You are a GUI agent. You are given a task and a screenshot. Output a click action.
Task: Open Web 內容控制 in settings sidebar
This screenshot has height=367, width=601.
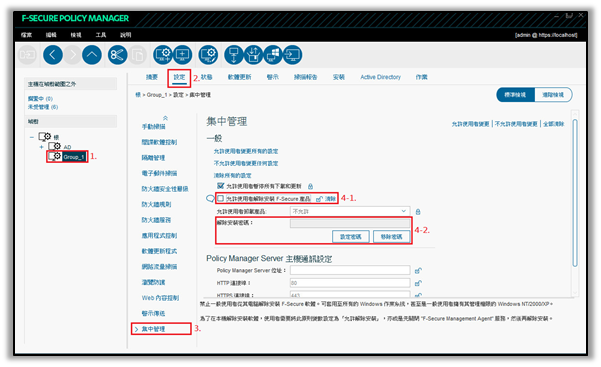point(160,298)
